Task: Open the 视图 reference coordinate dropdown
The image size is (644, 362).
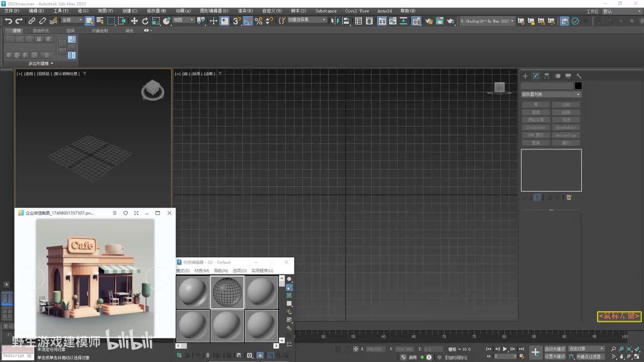Action: pos(184,21)
